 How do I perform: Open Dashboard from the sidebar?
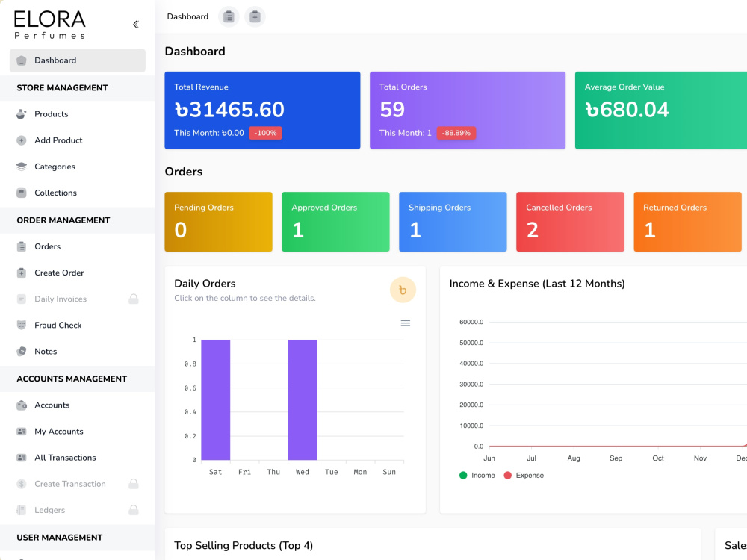click(78, 60)
